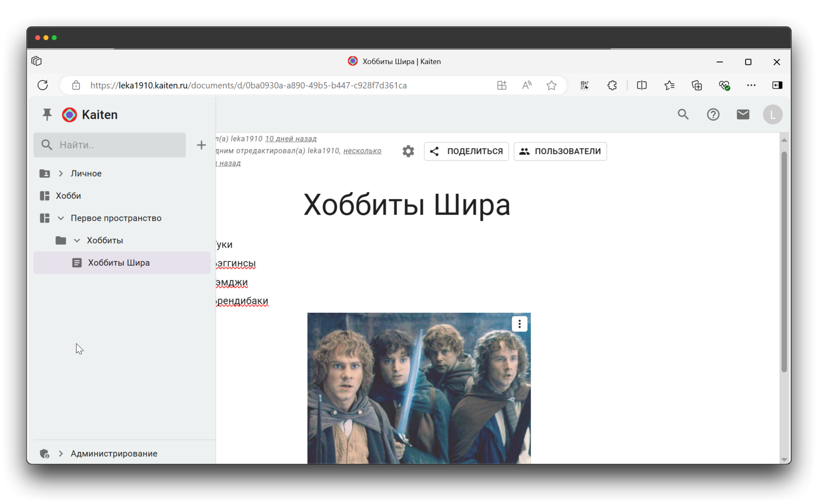Pin the Kaiten sidebar with pushpin icon
The height and width of the screenshot is (504, 818).
point(47,114)
